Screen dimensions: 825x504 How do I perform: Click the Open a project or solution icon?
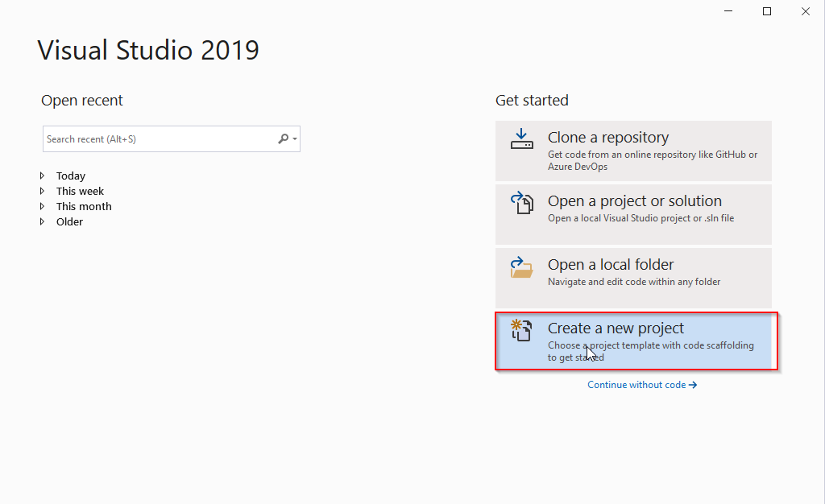(x=522, y=203)
